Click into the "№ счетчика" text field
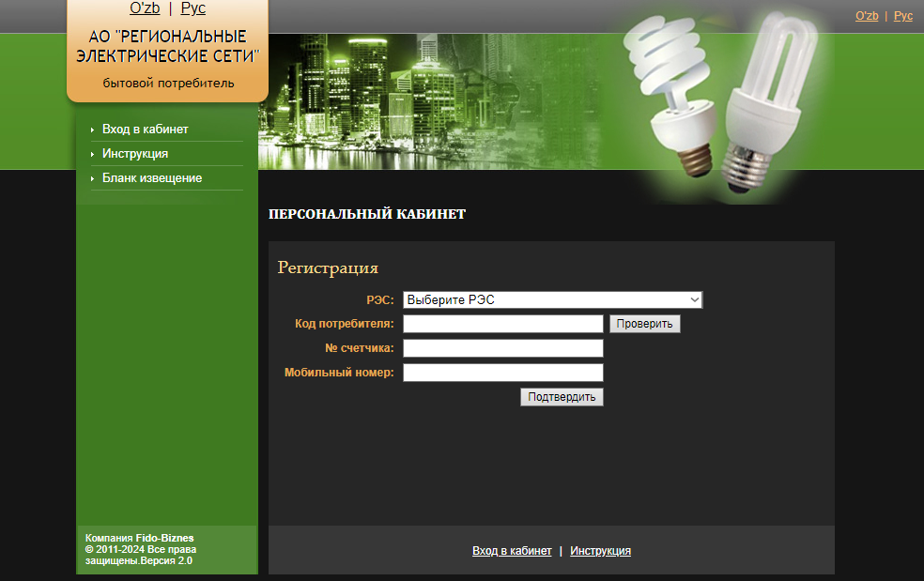924x581 pixels. click(x=502, y=348)
